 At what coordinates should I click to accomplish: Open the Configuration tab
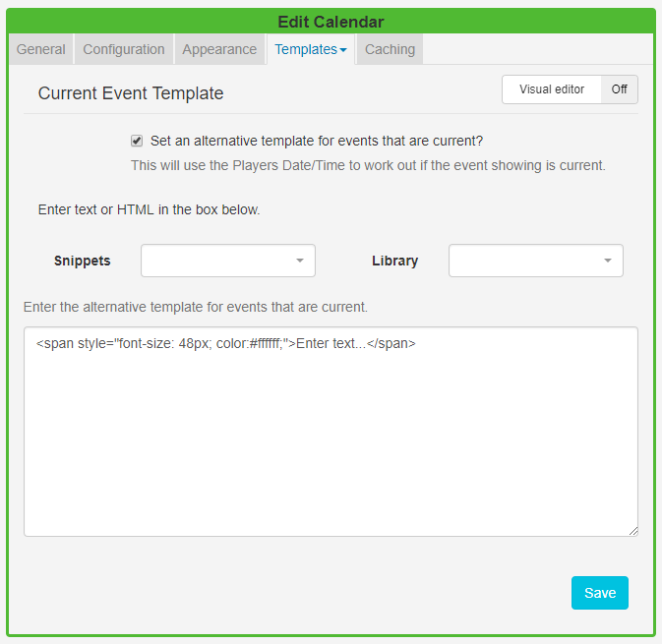click(x=124, y=49)
